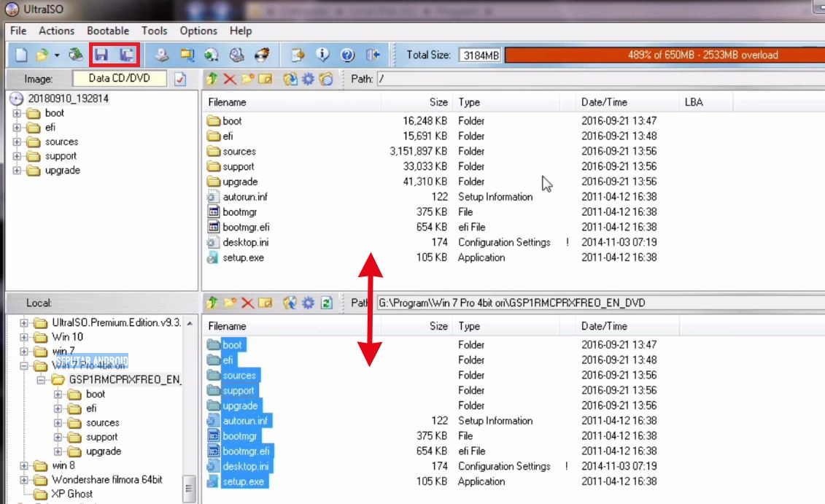The height and width of the screenshot is (504, 825).
Task: Click the Mount to Virtual Drive icon
Action: coord(237,55)
